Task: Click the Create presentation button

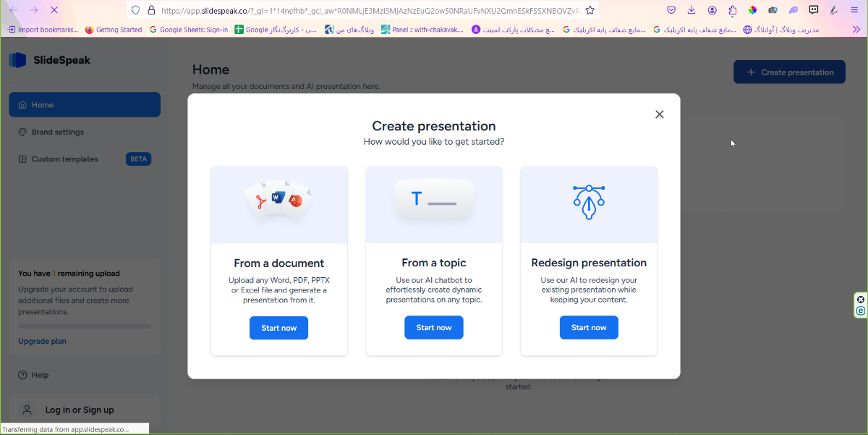Action: [789, 72]
